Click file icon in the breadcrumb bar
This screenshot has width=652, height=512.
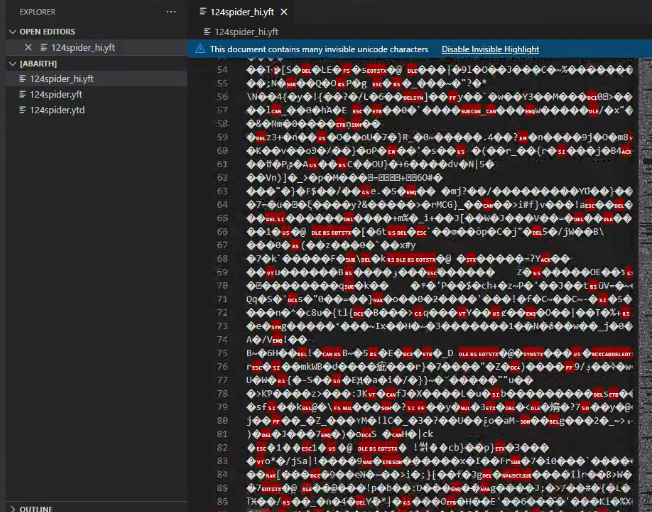[207, 32]
